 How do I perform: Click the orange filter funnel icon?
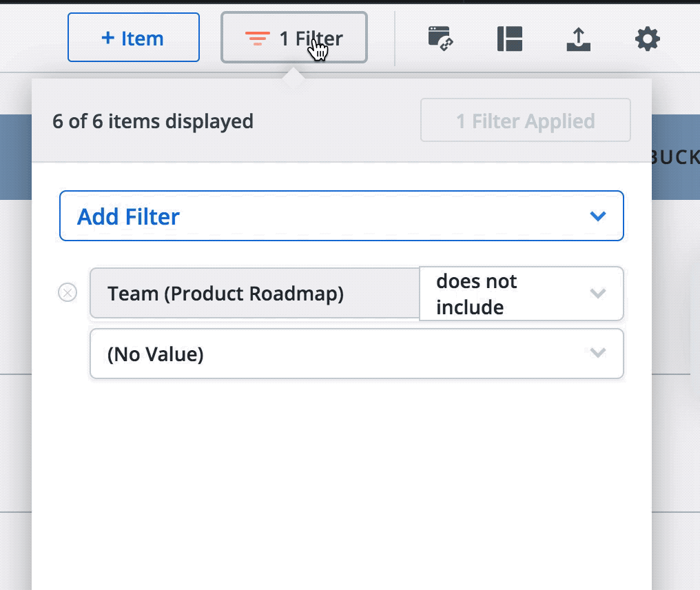tap(256, 38)
